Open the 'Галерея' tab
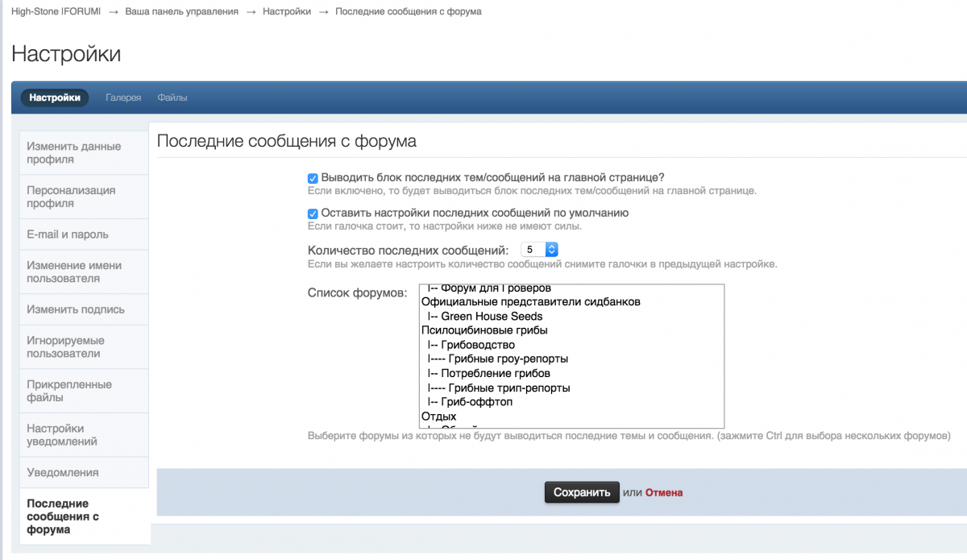The image size is (967, 560). tap(123, 97)
